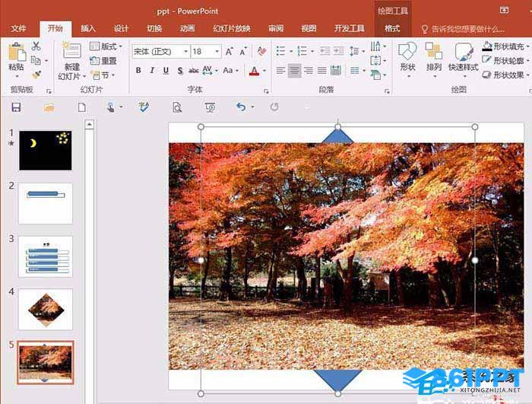532x404 pixels.
Task: Click the New Slide icon
Action: (x=71, y=51)
